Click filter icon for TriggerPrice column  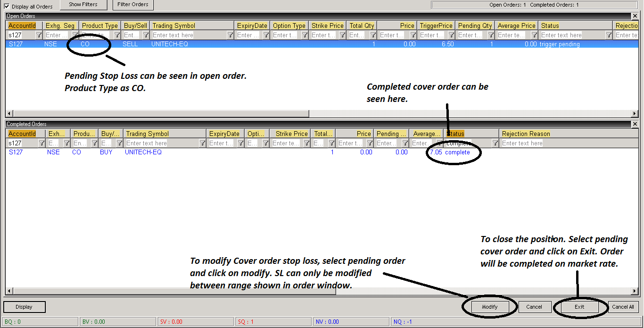pyautogui.click(x=451, y=35)
